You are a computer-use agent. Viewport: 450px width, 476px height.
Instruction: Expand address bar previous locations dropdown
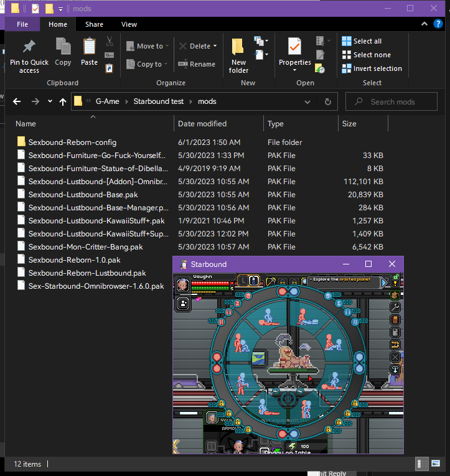pos(307,101)
